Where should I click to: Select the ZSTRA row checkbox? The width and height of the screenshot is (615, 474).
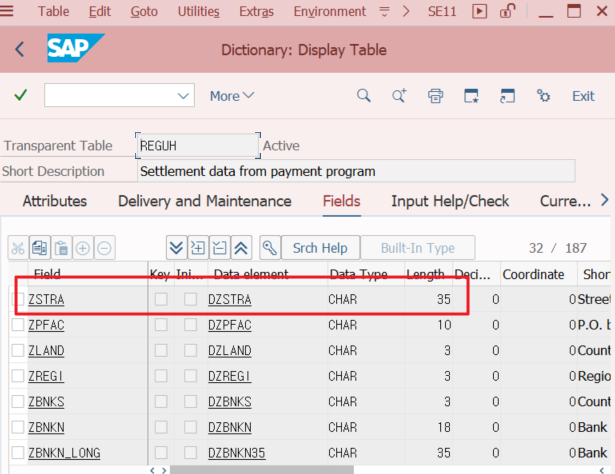point(18,299)
